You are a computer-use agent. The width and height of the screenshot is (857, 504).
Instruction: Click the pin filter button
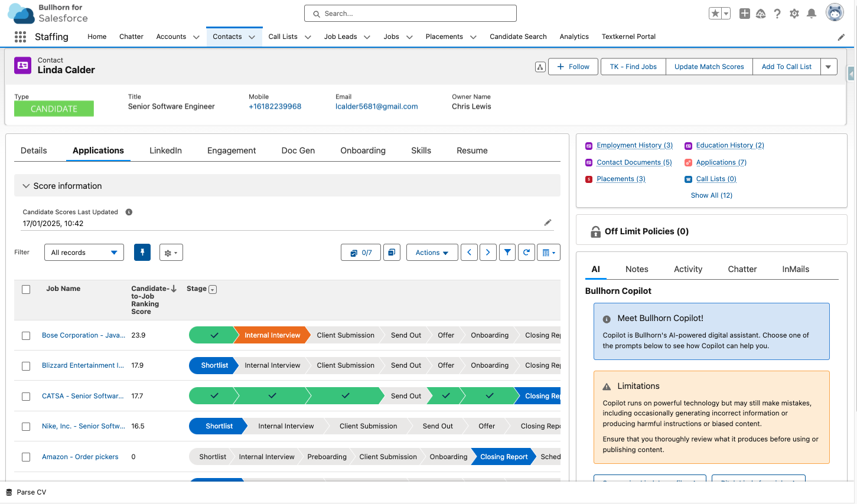[x=142, y=253]
